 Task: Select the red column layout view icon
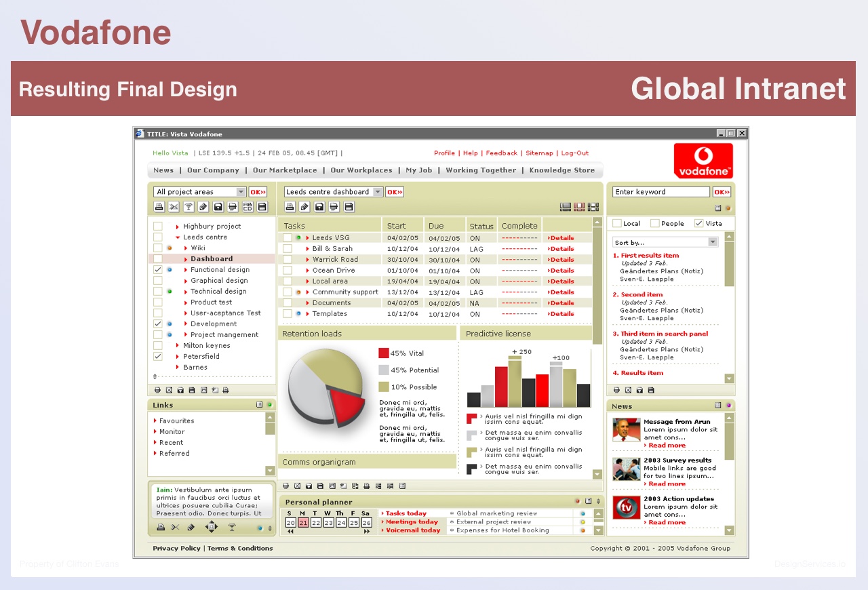[x=579, y=207]
